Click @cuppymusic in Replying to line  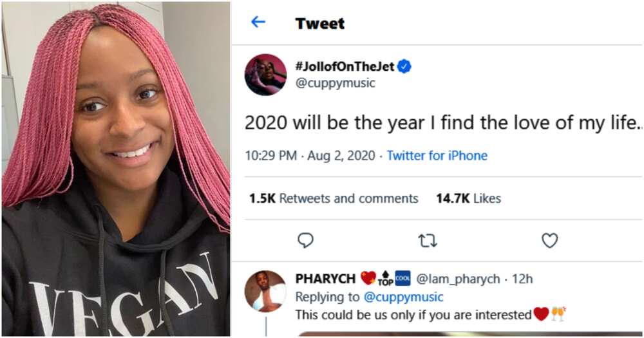[x=404, y=297]
